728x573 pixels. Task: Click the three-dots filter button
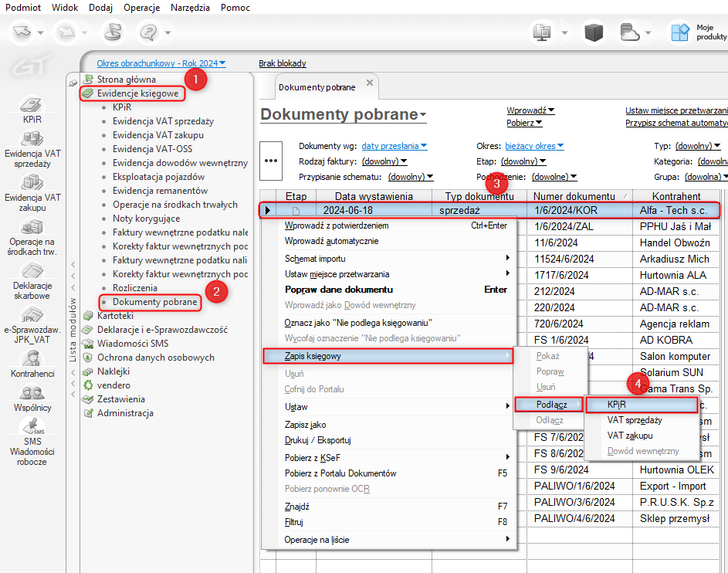tap(270, 161)
